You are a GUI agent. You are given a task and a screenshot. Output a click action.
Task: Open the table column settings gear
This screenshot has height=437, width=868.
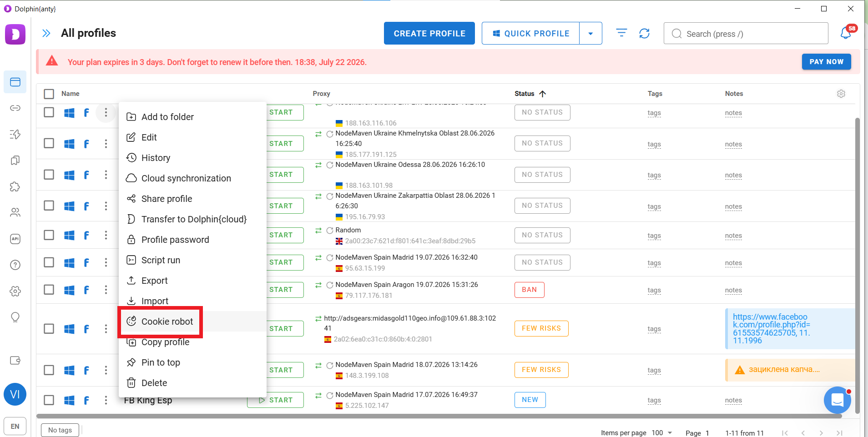(841, 94)
